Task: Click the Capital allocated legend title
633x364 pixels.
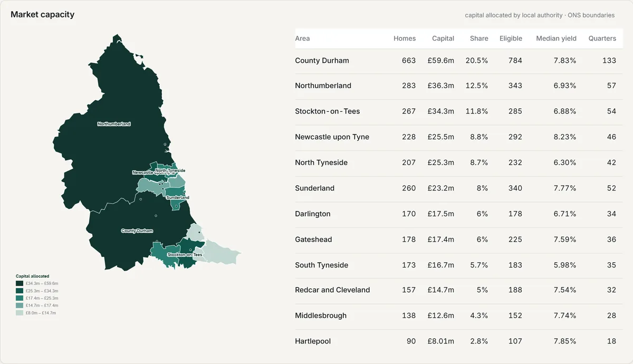Action: click(32, 276)
